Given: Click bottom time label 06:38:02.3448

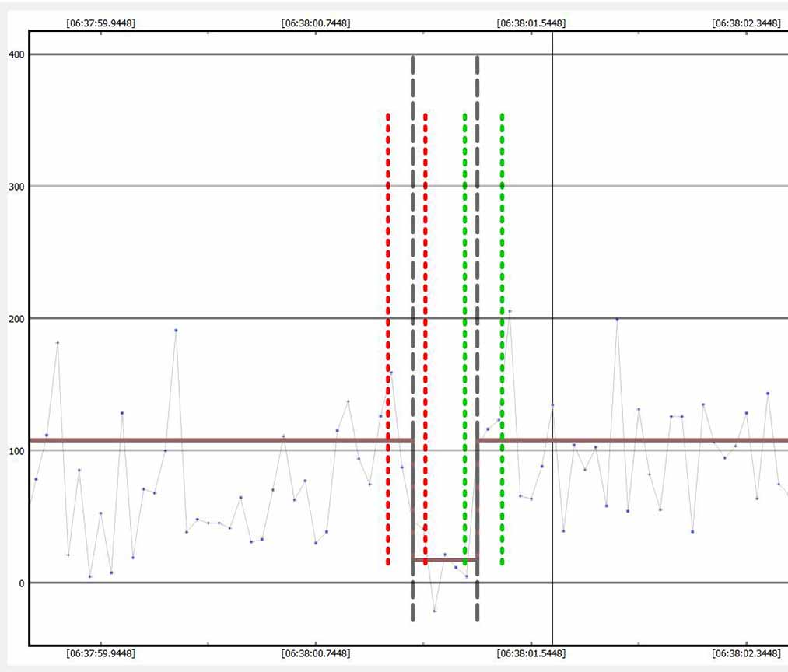Looking at the screenshot, I should tap(745, 653).
